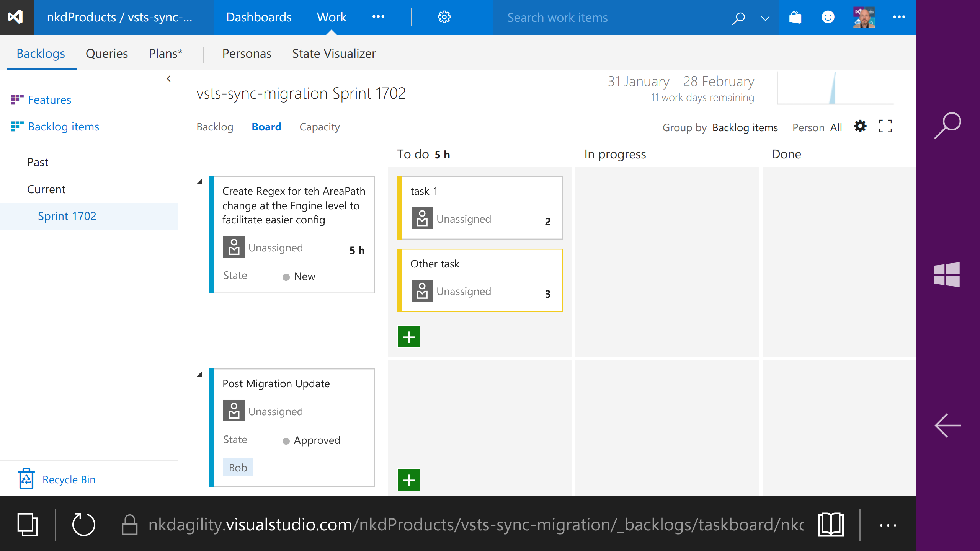The width and height of the screenshot is (980, 551).
Task: Click the add task button under first backlog item
Action: tap(408, 337)
